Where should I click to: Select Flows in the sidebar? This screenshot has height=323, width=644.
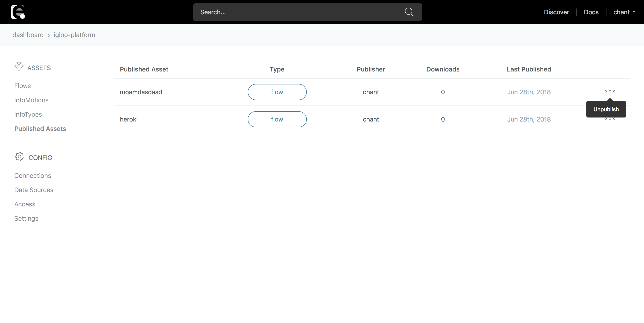point(23,86)
